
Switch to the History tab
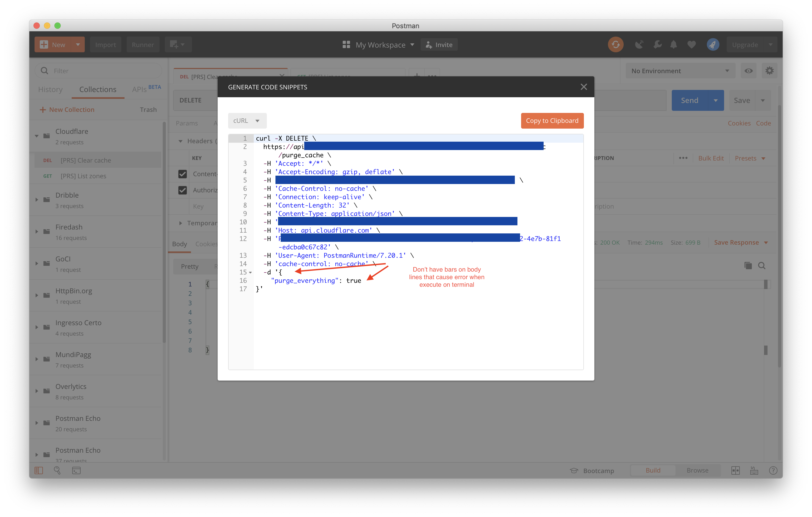click(50, 89)
